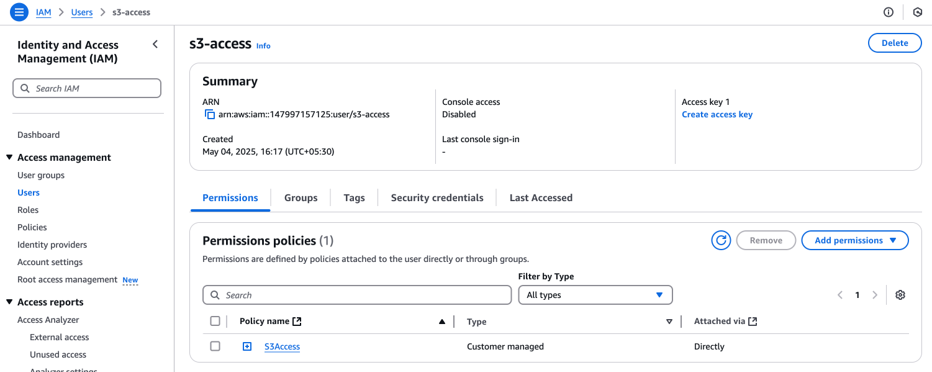Image resolution: width=932 pixels, height=372 pixels.
Task: Open the Add permissions dropdown
Action: point(855,240)
